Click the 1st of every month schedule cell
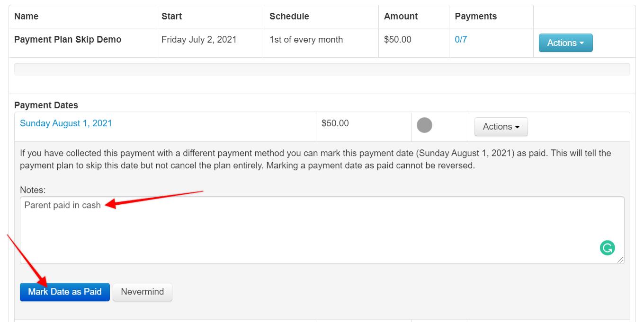This screenshot has height=322, width=644. pos(306,40)
